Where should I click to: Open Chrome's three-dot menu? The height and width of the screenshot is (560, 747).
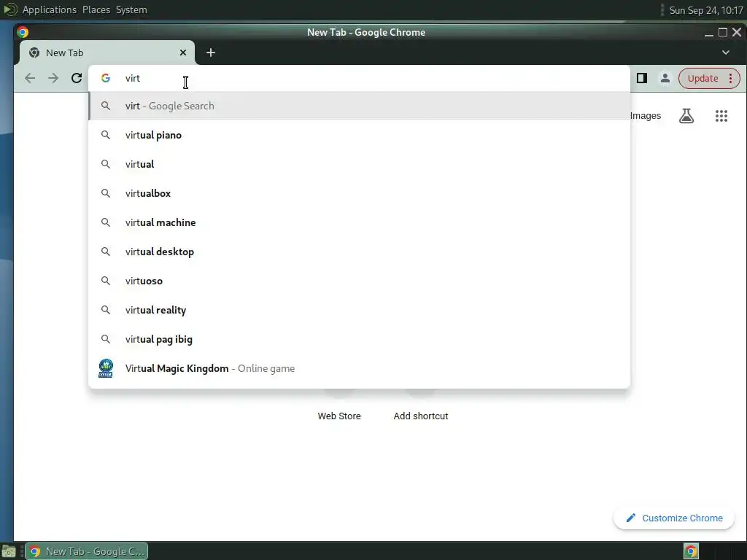point(731,78)
